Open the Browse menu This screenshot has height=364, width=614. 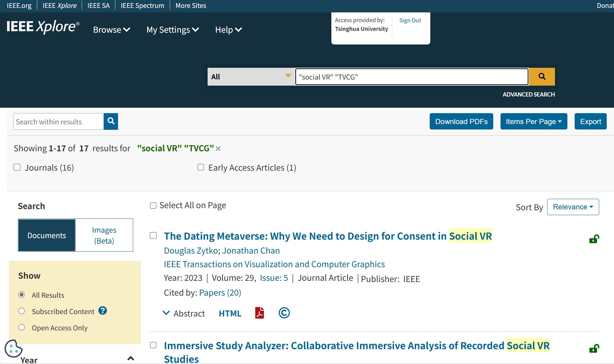[111, 30]
